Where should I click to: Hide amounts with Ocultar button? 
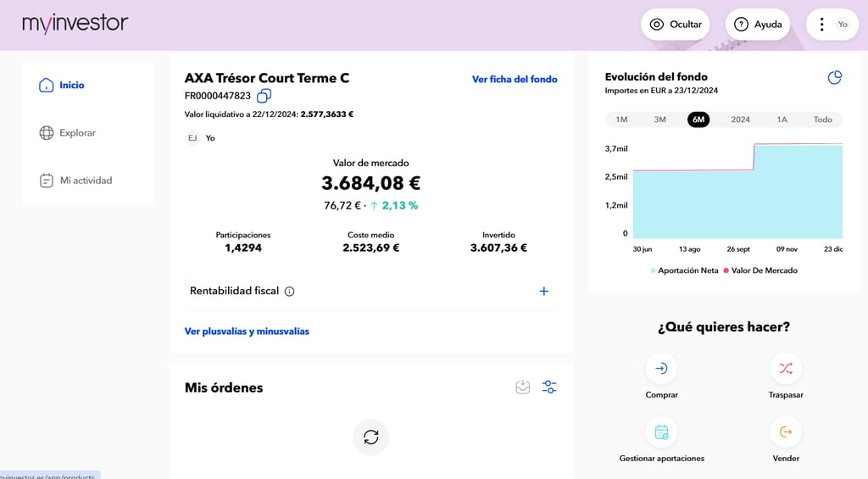click(x=676, y=25)
